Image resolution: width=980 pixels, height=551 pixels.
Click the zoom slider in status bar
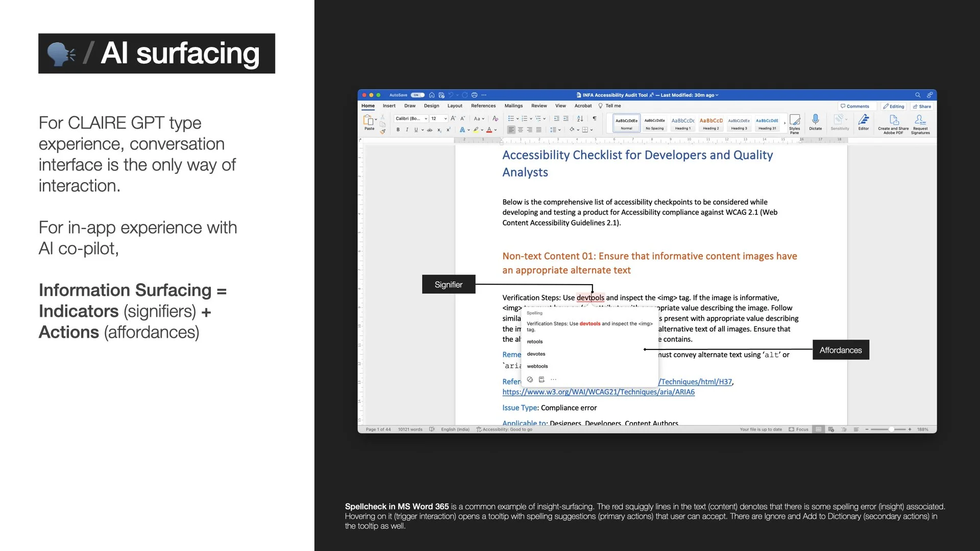(891, 430)
